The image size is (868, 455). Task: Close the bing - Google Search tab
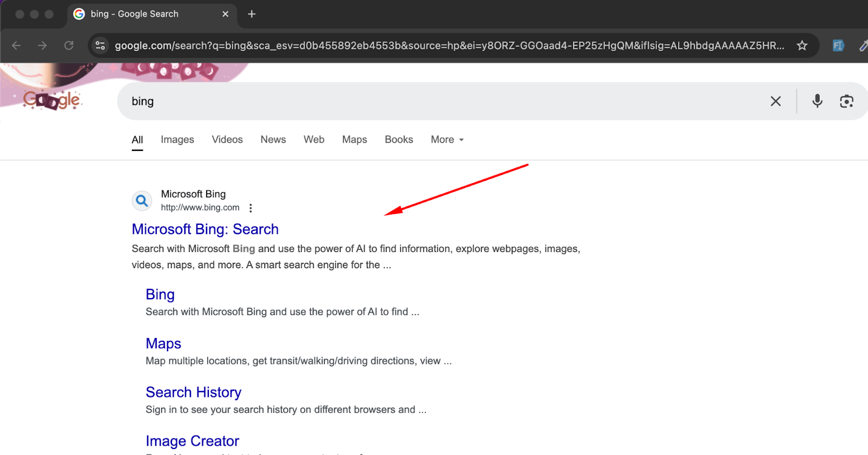click(x=226, y=14)
